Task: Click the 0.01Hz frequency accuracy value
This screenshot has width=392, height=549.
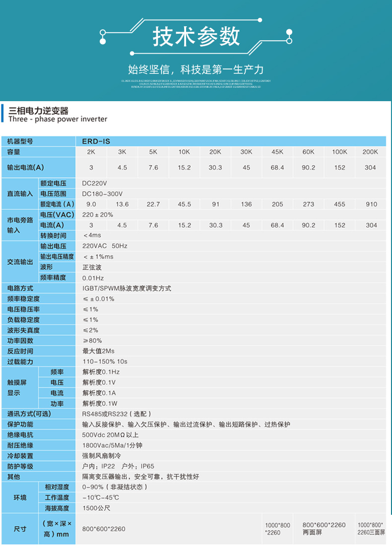Action: tap(93, 278)
